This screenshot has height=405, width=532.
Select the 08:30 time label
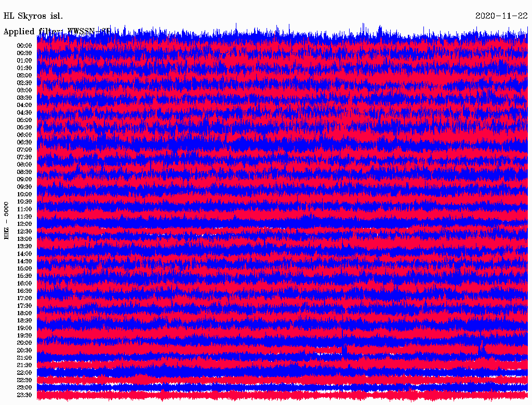coord(24,172)
